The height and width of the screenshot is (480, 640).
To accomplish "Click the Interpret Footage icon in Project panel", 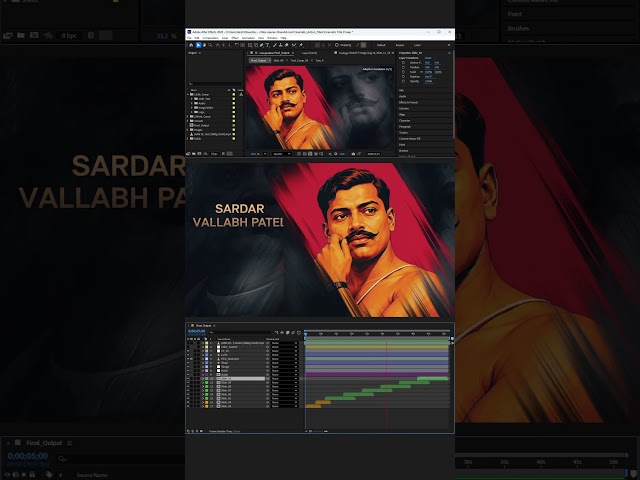I will pos(188,154).
